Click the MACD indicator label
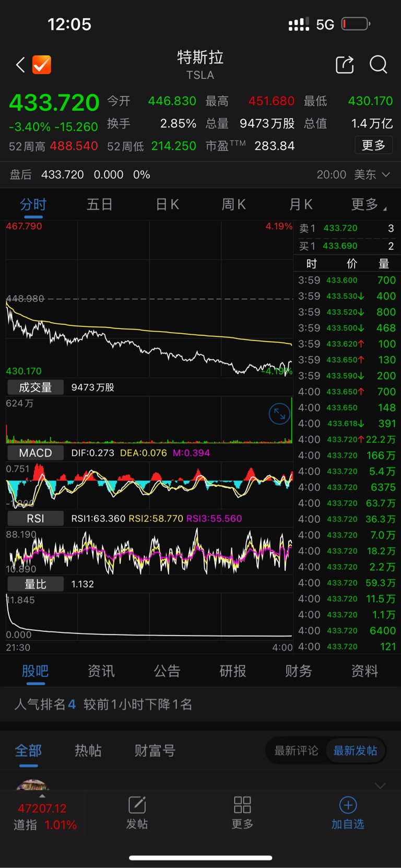 (x=36, y=453)
